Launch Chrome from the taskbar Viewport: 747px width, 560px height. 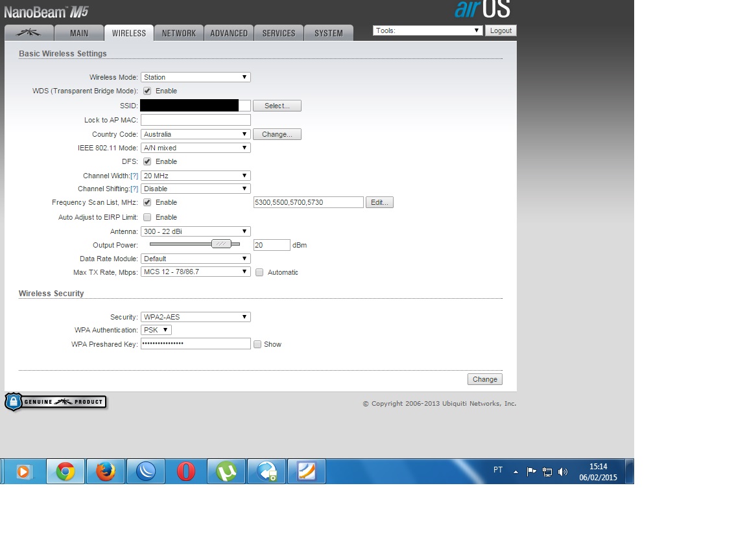click(x=65, y=471)
